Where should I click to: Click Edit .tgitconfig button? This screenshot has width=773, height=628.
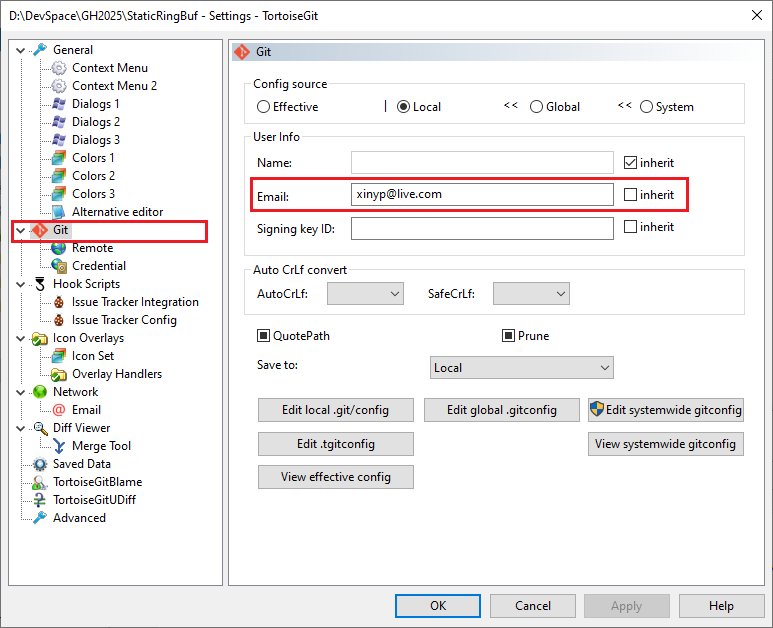click(x=336, y=444)
